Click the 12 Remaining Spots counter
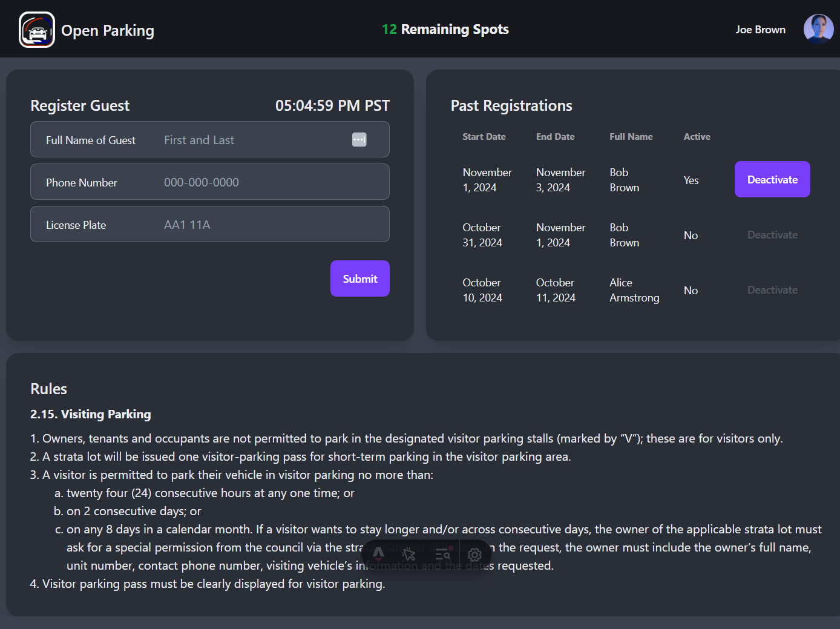The width and height of the screenshot is (840, 629). (445, 28)
